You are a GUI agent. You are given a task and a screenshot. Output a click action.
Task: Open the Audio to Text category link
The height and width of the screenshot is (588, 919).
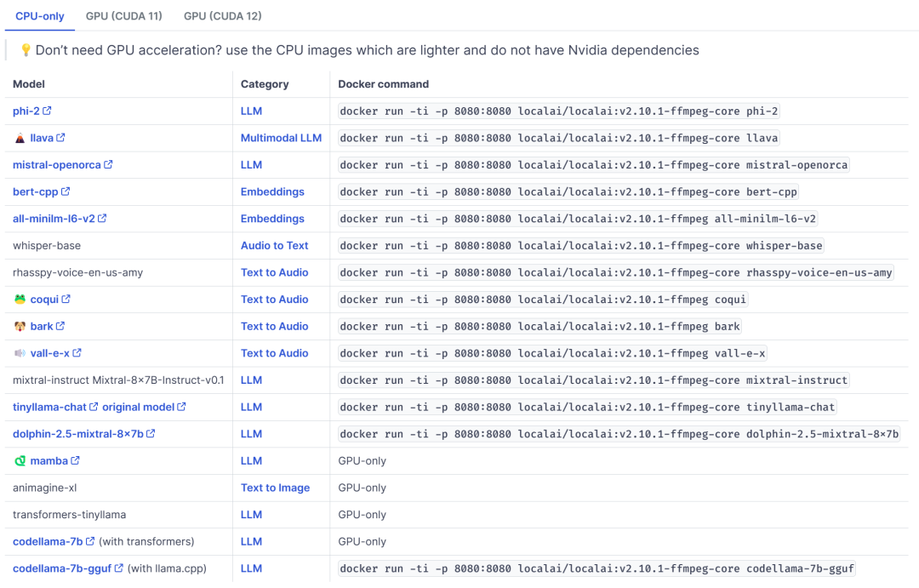pyautogui.click(x=274, y=246)
